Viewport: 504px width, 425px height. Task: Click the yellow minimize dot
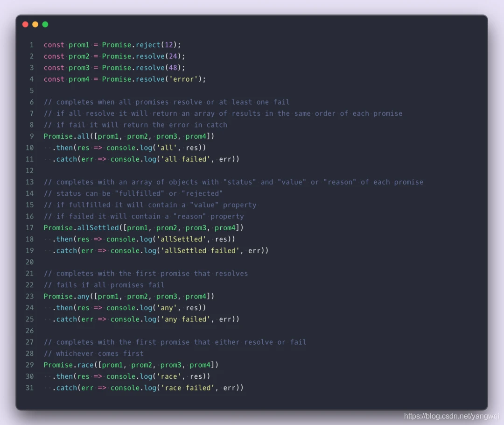pyautogui.click(x=35, y=24)
